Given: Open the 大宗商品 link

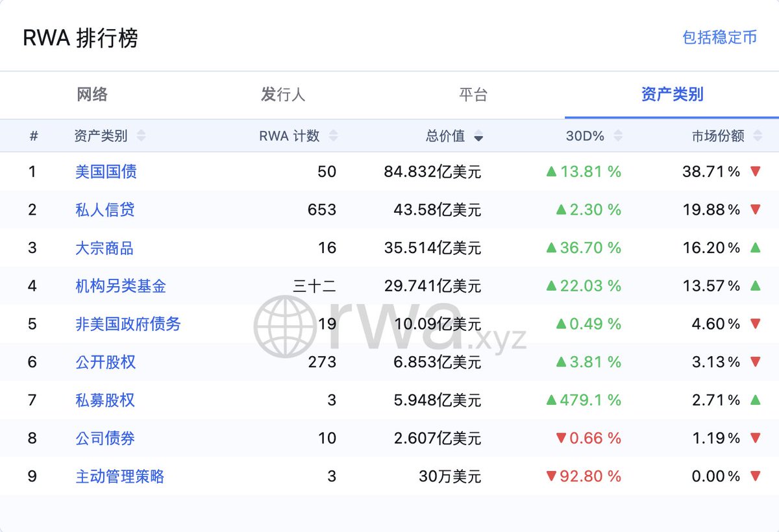Looking at the screenshot, I should pos(105,248).
